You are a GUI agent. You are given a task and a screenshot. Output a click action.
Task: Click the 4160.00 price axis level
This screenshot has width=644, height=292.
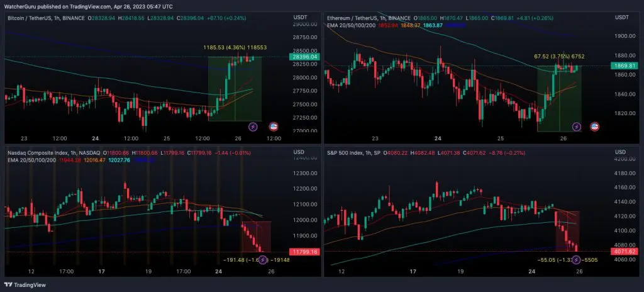click(625, 187)
